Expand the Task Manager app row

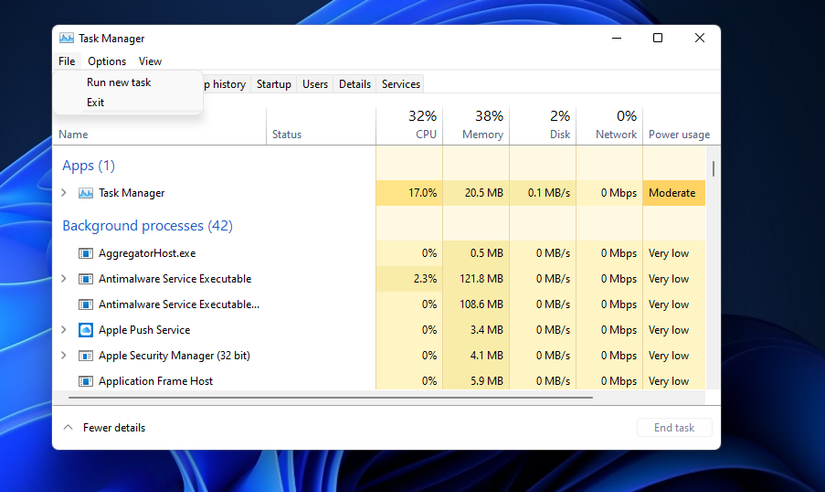tap(64, 193)
